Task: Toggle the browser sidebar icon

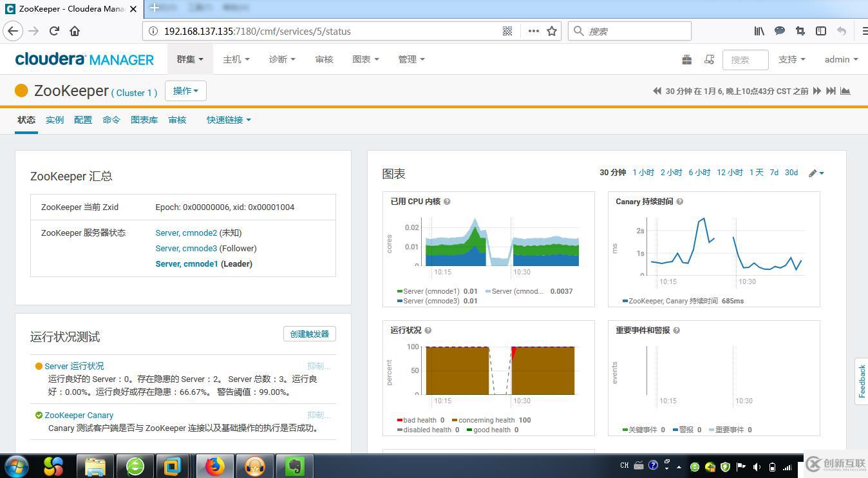Action: 821,31
